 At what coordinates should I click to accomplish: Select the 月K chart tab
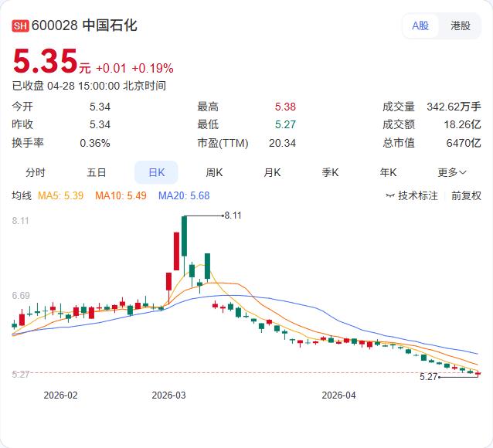click(x=272, y=172)
